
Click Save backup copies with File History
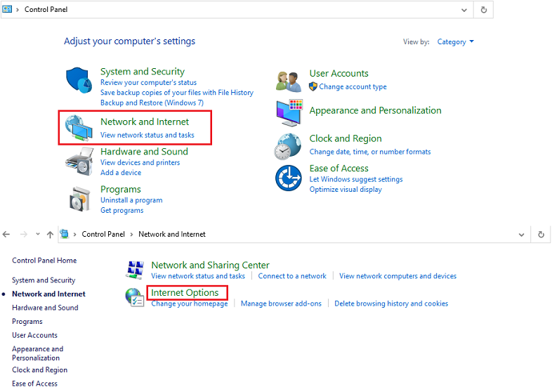[177, 93]
